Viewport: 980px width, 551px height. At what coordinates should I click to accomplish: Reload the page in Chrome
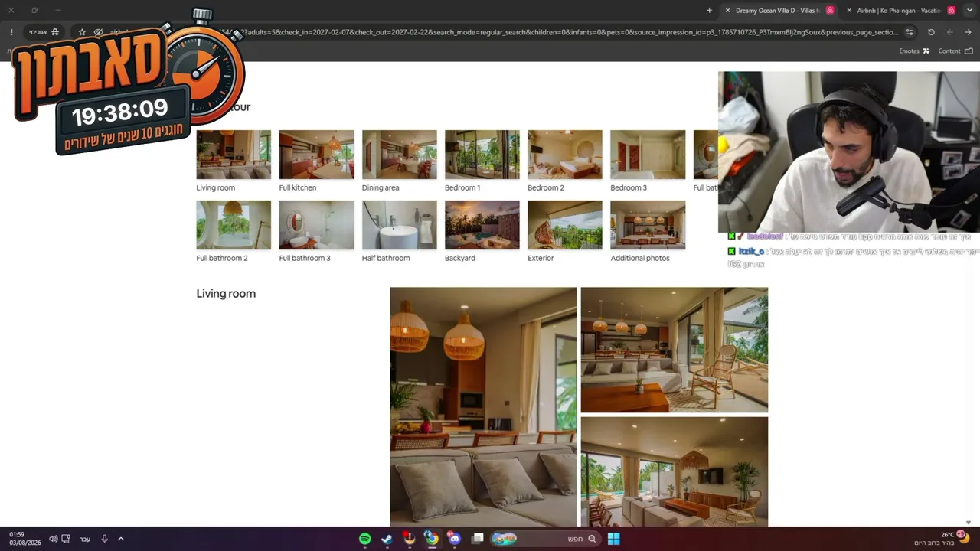[x=931, y=32]
